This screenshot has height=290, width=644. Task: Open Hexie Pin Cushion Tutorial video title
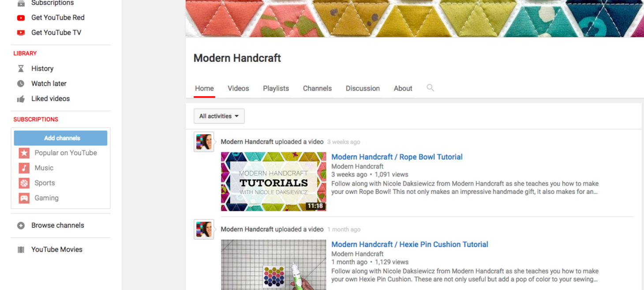point(410,245)
